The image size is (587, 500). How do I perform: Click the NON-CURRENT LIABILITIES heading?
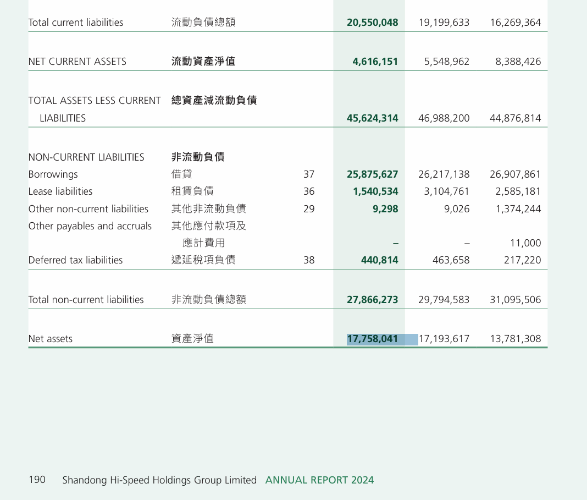(x=86, y=157)
